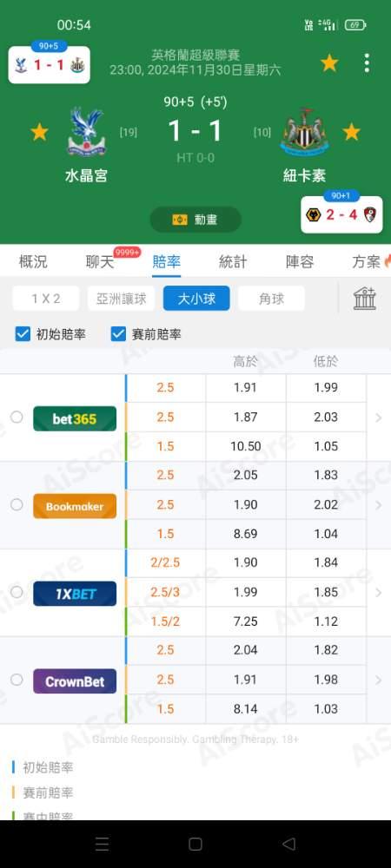391x868 pixels.
Task: Click CrownBet under odds 1.03
Action: [x=326, y=708]
